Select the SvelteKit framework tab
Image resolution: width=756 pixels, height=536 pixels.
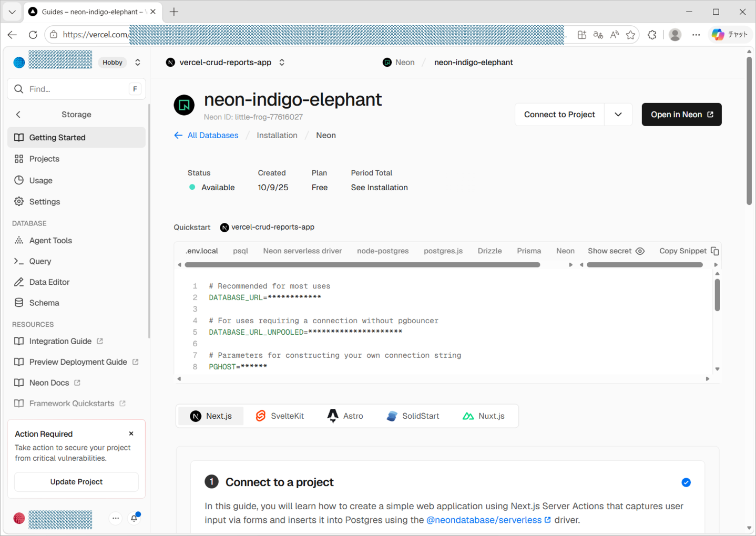click(280, 416)
